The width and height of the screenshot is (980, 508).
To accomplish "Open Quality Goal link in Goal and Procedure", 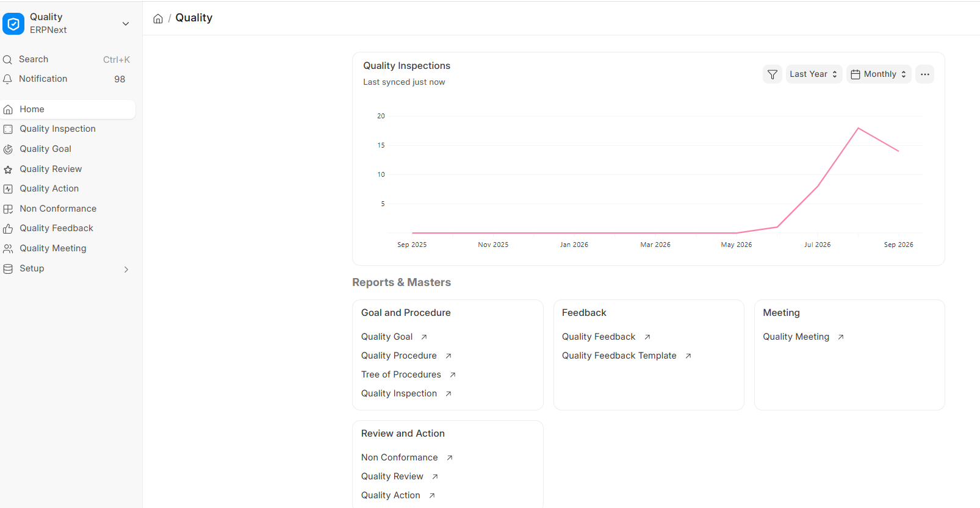I will pos(387,337).
